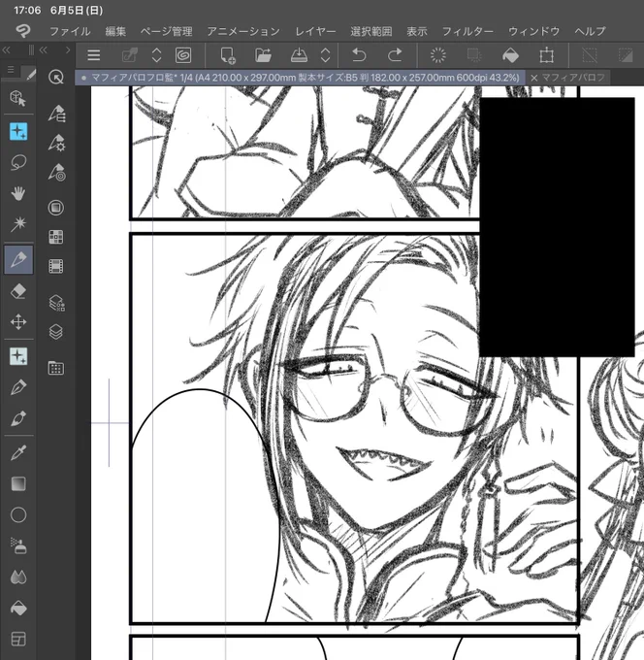The height and width of the screenshot is (660, 644).
Task: Click the Clear (dotted circle) icon
Action: 437,55
